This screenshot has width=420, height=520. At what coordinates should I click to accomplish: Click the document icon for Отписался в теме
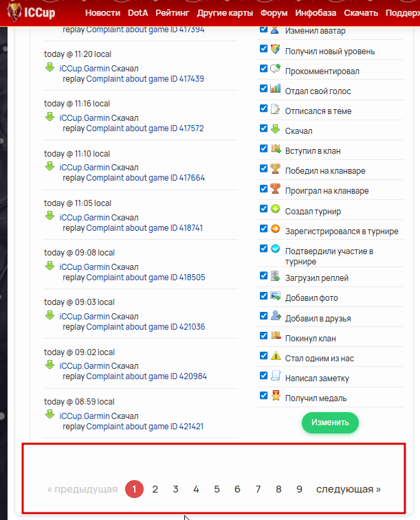275,109
